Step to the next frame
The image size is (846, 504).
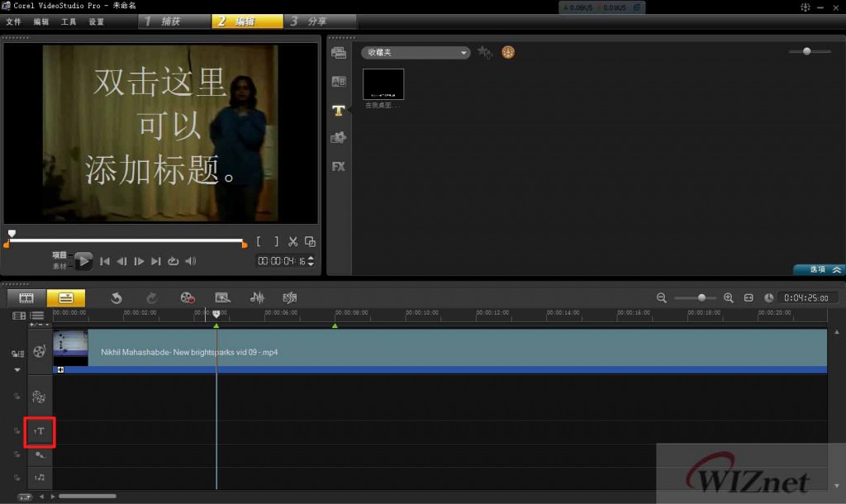(x=139, y=261)
